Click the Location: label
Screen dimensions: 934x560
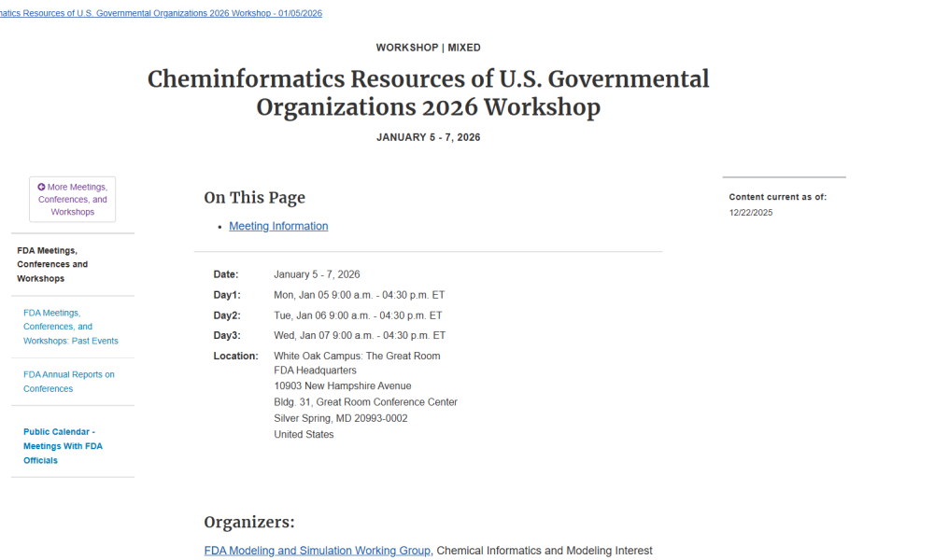tap(236, 356)
